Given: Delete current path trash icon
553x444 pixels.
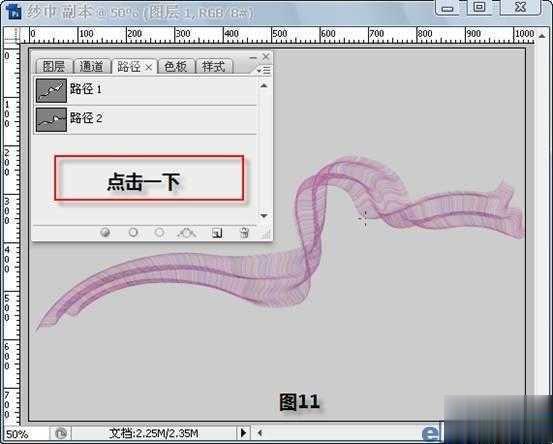Looking at the screenshot, I should point(244,233).
